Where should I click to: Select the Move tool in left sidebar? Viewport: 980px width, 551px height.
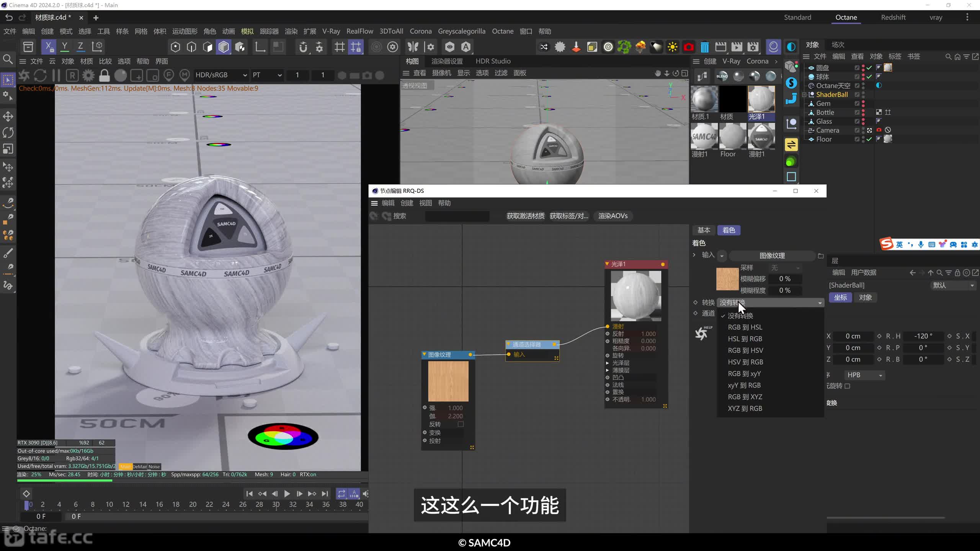8,116
